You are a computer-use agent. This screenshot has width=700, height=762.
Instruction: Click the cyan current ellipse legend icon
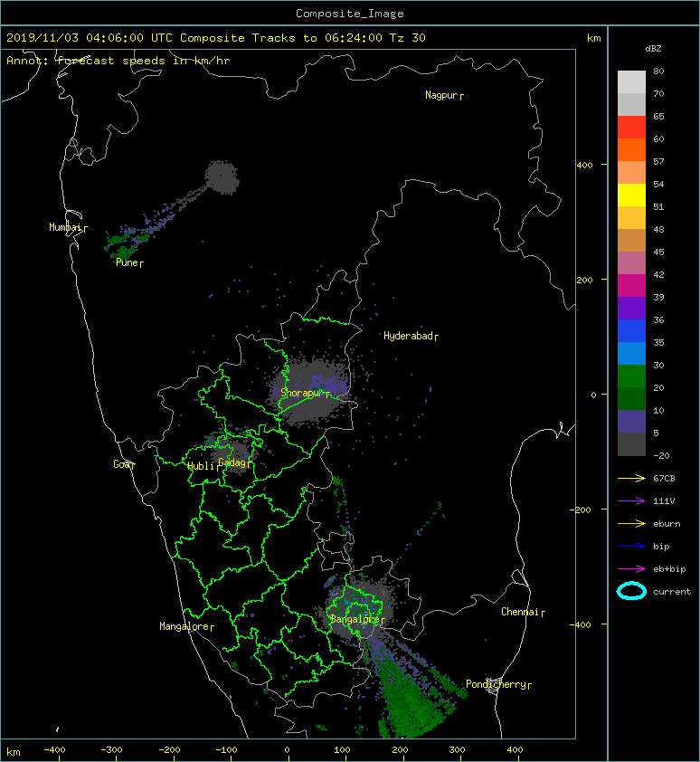click(631, 592)
